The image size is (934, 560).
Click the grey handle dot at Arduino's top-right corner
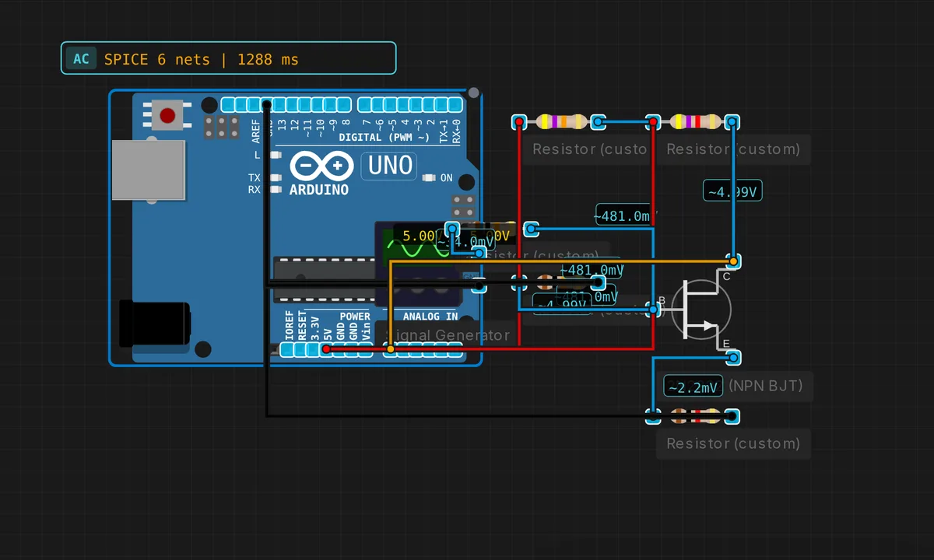pos(474,93)
